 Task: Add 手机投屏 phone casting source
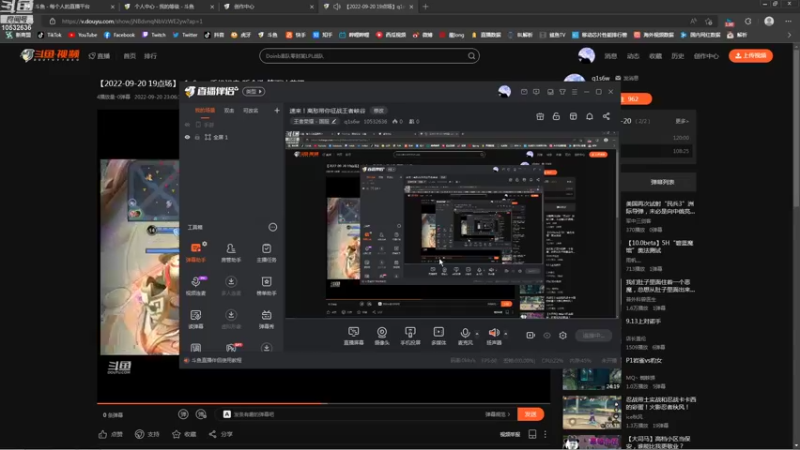pyautogui.click(x=410, y=336)
